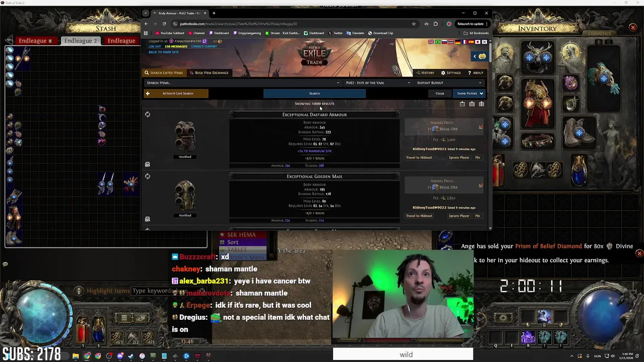Go back in the browser
Screen dimensions: 644x362
pos(146,24)
